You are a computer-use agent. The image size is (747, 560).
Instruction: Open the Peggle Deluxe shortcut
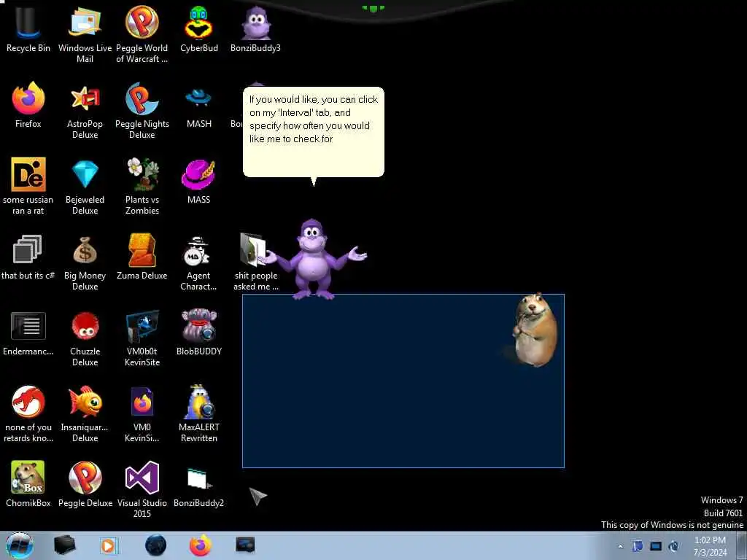[85, 484]
